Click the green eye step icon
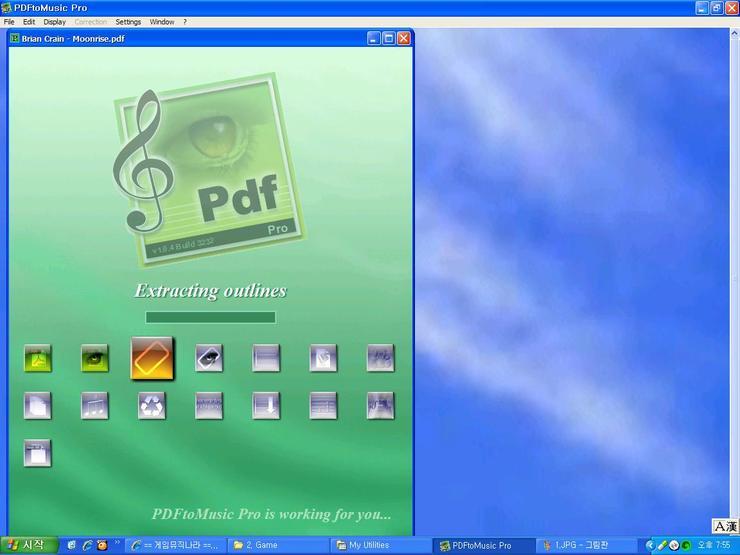Image resolution: width=740 pixels, height=555 pixels. tap(95, 358)
